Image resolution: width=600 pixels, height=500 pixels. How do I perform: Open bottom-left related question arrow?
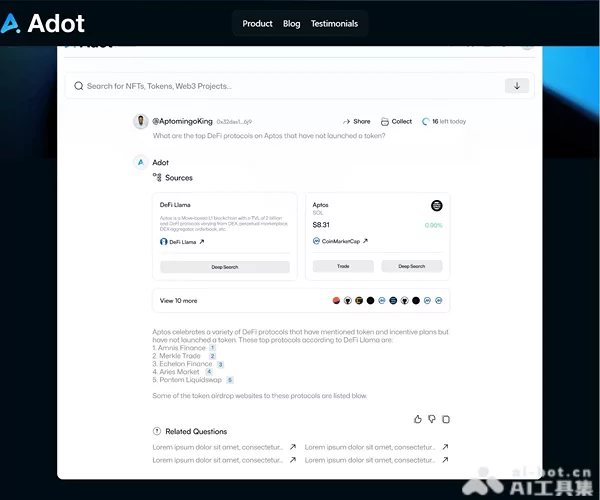[293, 460]
